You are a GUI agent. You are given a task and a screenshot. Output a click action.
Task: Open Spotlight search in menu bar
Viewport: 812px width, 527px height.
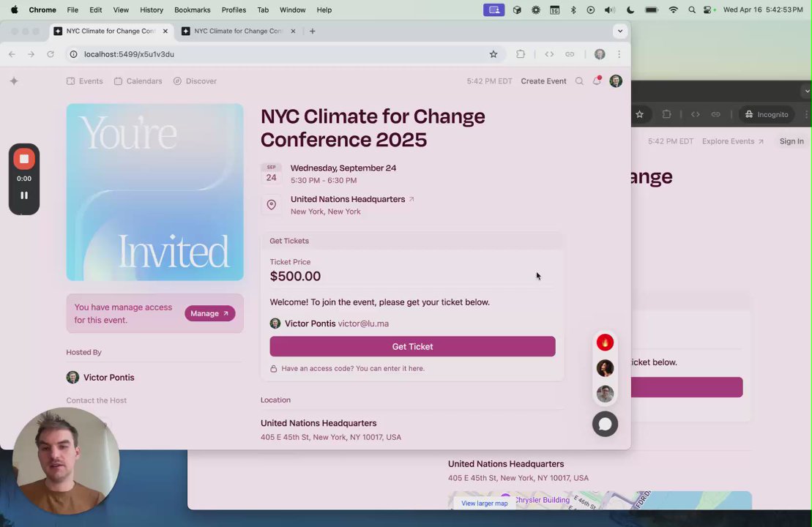[x=691, y=10]
